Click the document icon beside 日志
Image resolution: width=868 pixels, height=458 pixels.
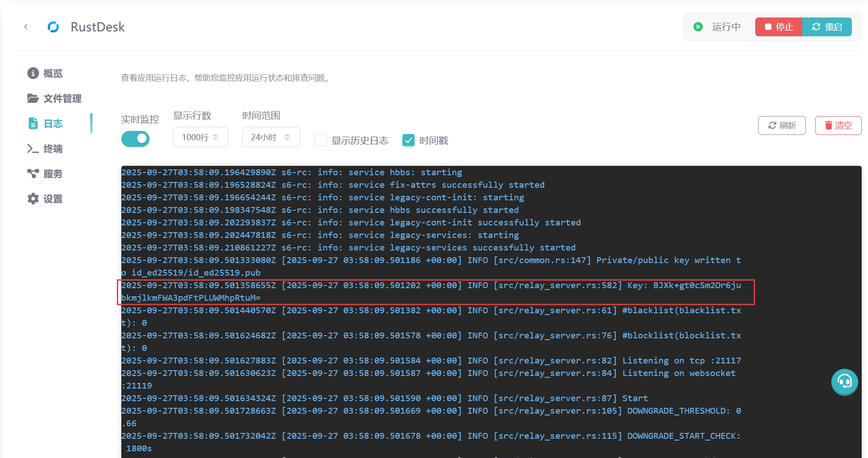(x=33, y=123)
